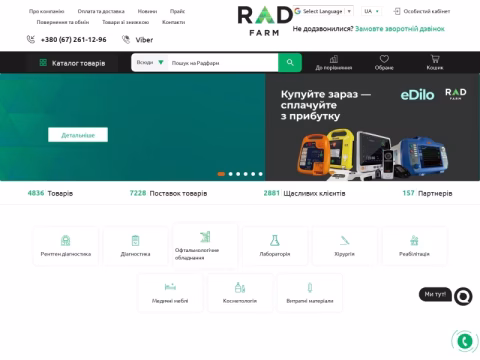
Task: Open the Consumables category icon
Action: pyautogui.click(x=310, y=287)
